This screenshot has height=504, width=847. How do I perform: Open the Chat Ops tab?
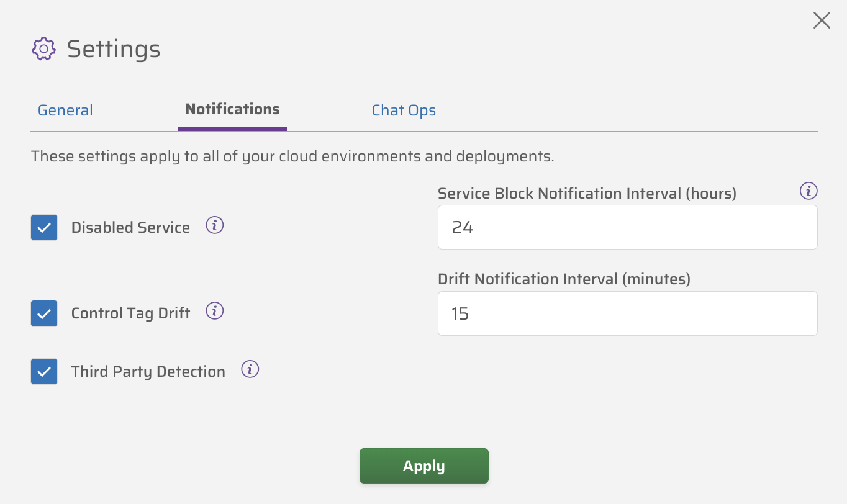(404, 110)
